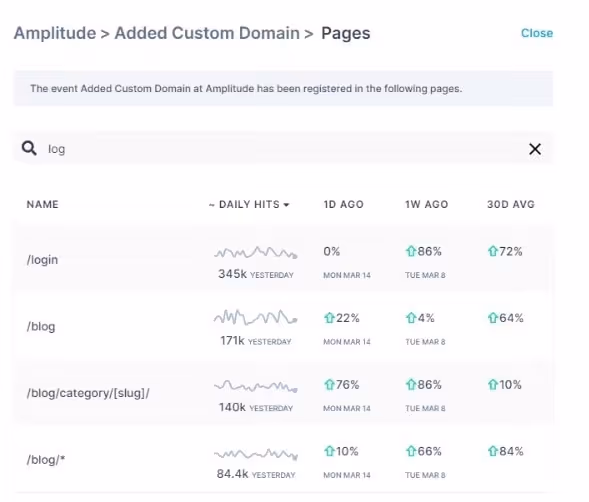Focus the search field containing 'log'
This screenshot has width=589, height=502.
tap(283, 149)
